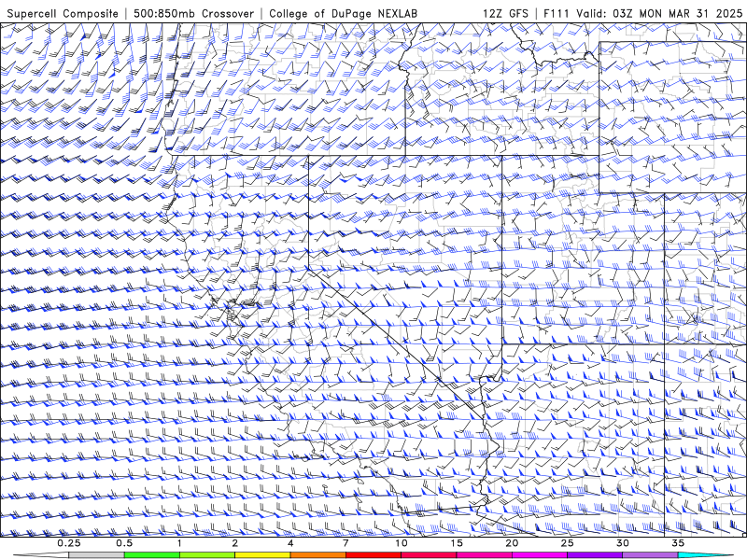Image resolution: width=747 pixels, height=560 pixels.
Task: Click the 0.5 legend value
Action: (124, 543)
